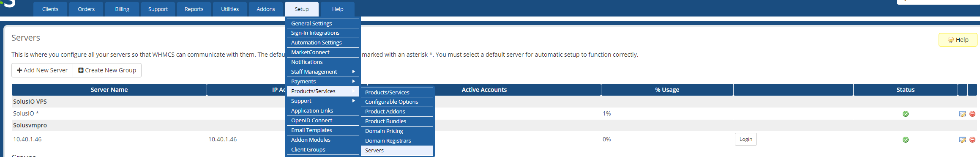
Task: Open the Help tab in top navigation
Action: (x=338, y=9)
